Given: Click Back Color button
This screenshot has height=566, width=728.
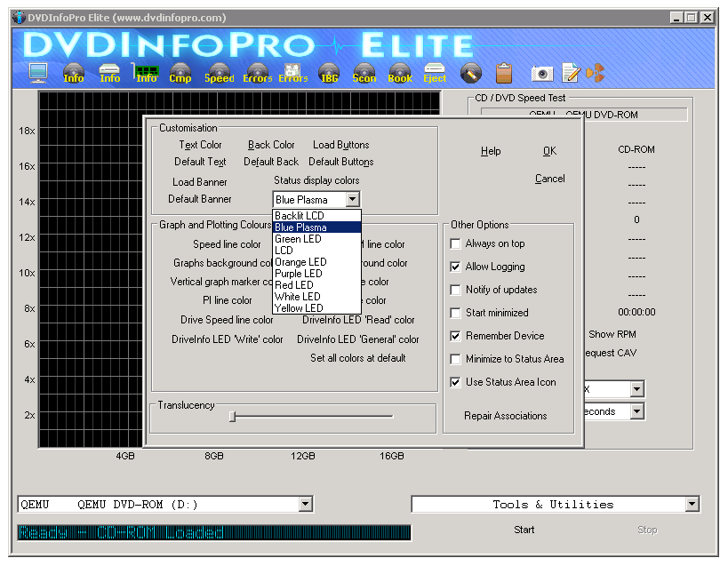Looking at the screenshot, I should coord(271,145).
